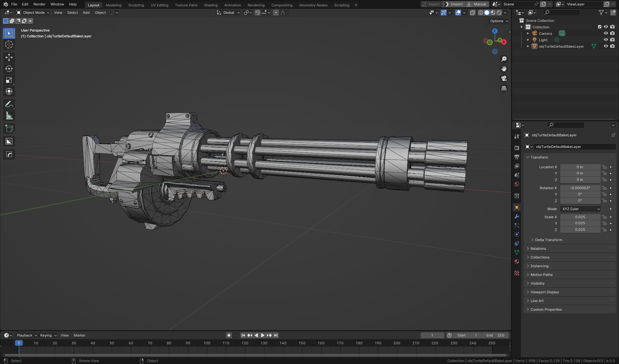Open the Modifiers wrench properties tab
Viewport: 619px width, 364px height.
517,216
